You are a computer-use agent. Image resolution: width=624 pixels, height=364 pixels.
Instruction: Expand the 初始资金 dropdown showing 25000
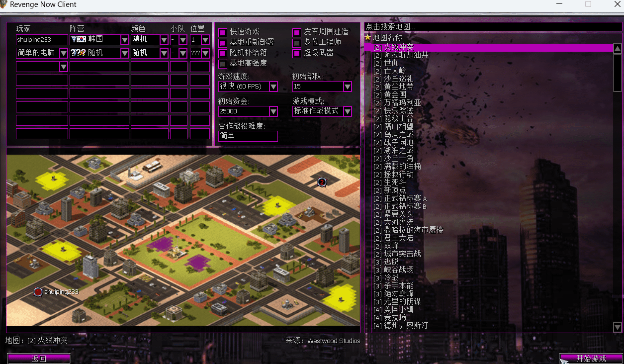tap(273, 111)
